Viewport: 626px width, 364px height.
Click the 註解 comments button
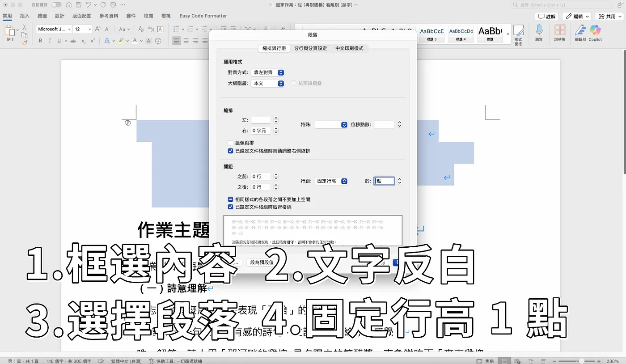tap(547, 17)
